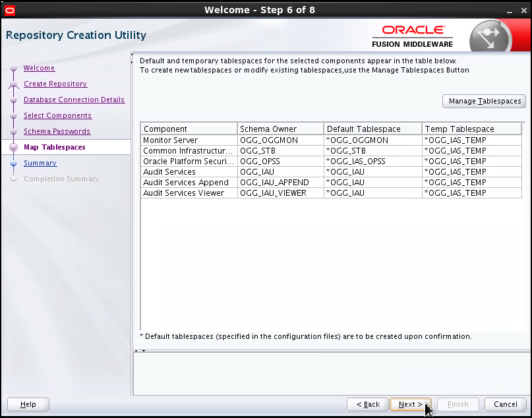This screenshot has height=418, width=532.
Task: Open the Select Components step link
Action: pyautogui.click(x=57, y=115)
